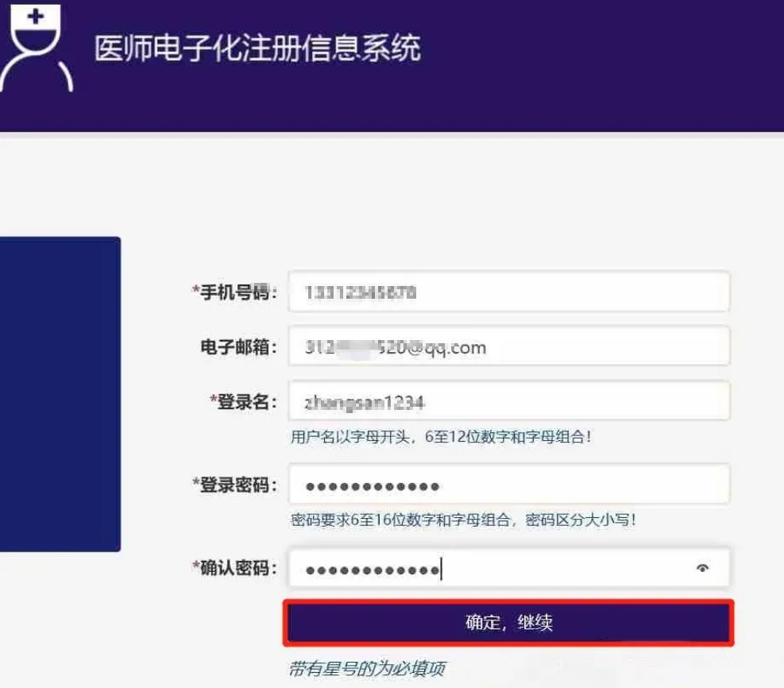Screen dimensions: 784x688
Task: Click the username rule hint 用户名以字母开头
Action: pos(441,437)
